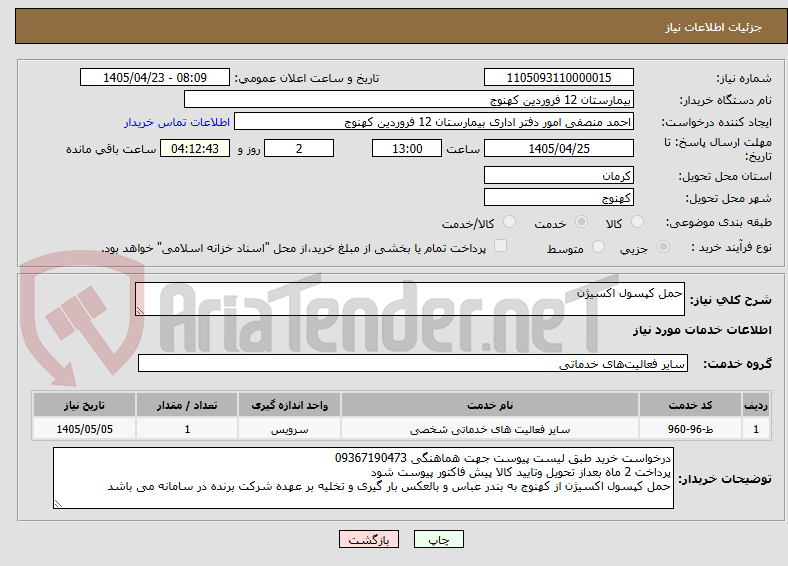
Task: Click the جزئیات اطلاعات نیاز page title
Action: (x=714, y=27)
